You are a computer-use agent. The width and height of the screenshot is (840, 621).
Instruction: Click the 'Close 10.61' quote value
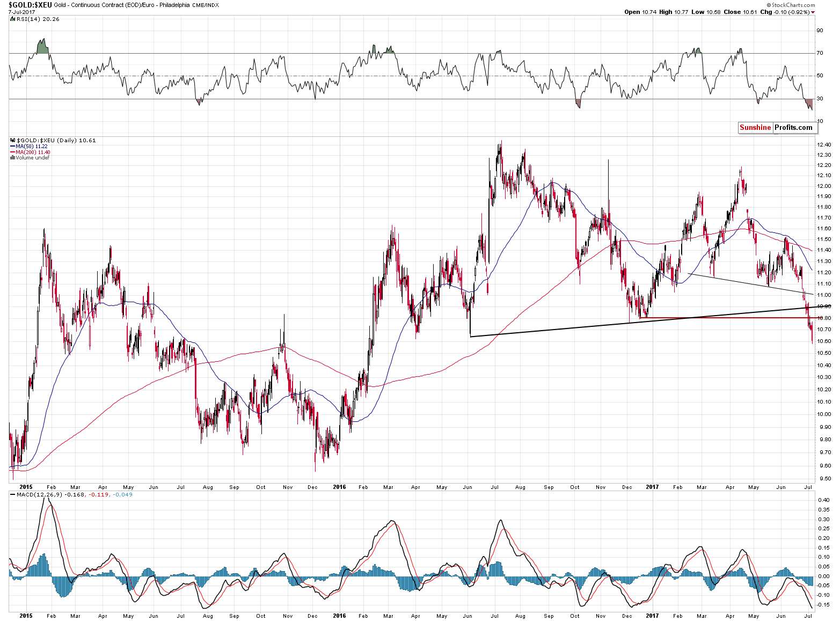[740, 12]
